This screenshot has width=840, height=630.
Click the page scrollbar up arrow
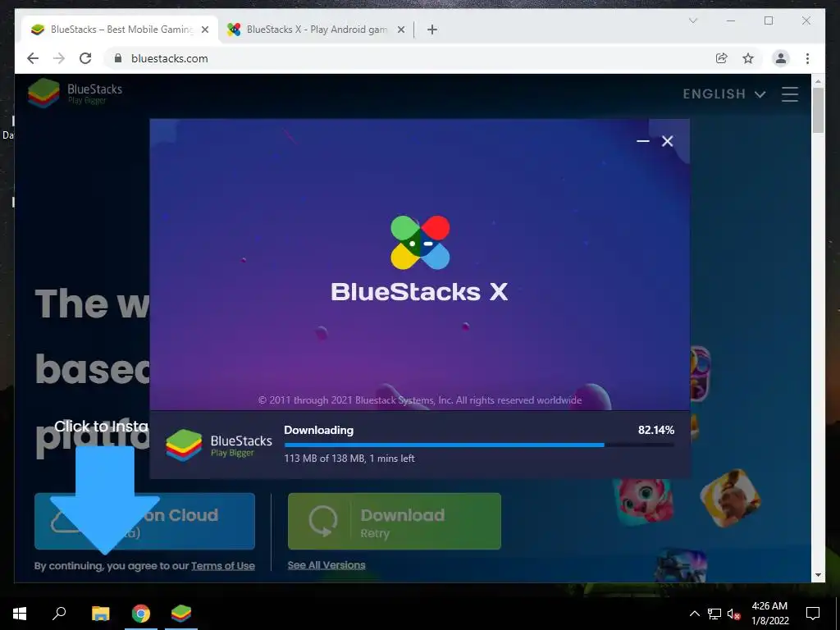pyautogui.click(x=818, y=81)
